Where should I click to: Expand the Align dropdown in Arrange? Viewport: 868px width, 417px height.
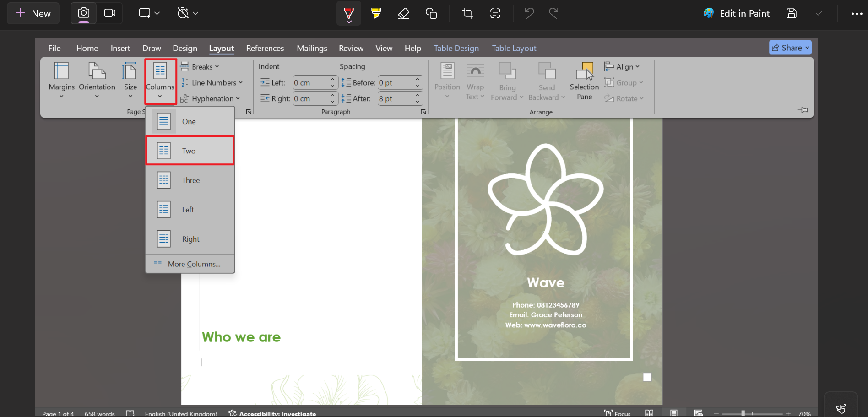623,66
